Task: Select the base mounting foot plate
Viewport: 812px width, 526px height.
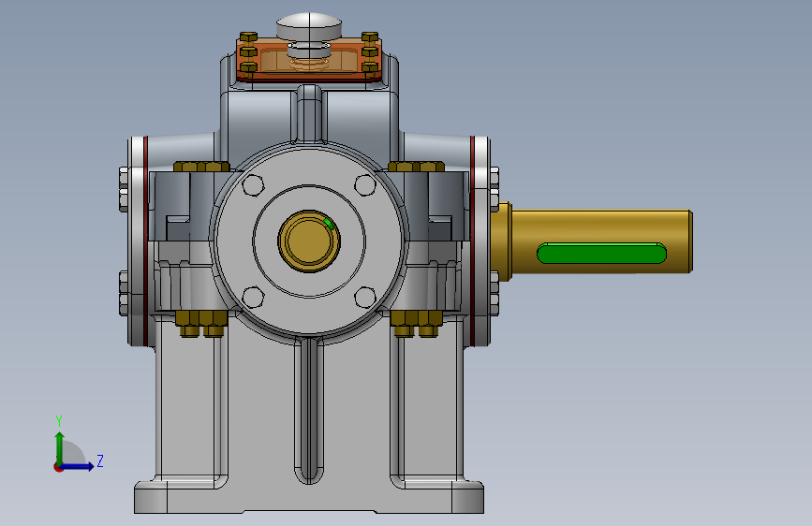Action: coord(309,498)
